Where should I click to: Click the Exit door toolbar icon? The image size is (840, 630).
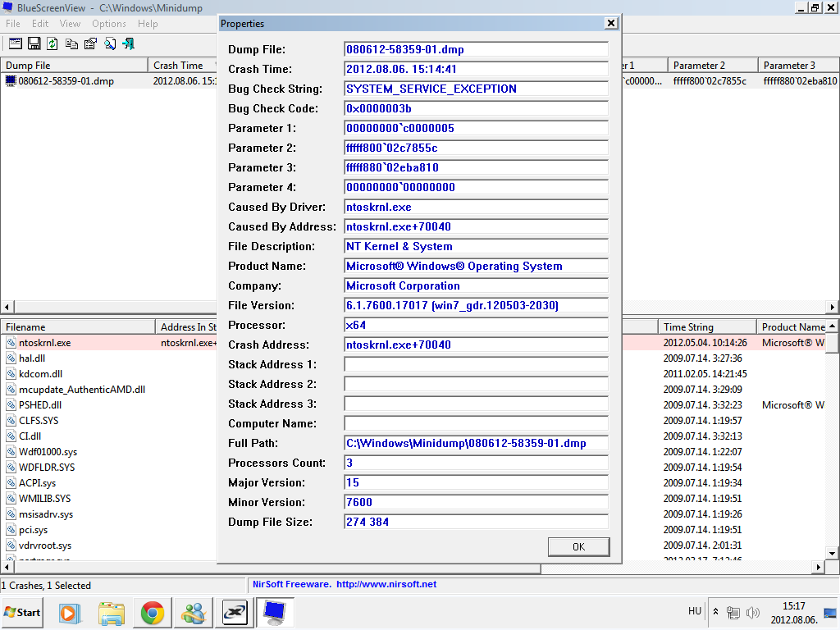(129, 44)
